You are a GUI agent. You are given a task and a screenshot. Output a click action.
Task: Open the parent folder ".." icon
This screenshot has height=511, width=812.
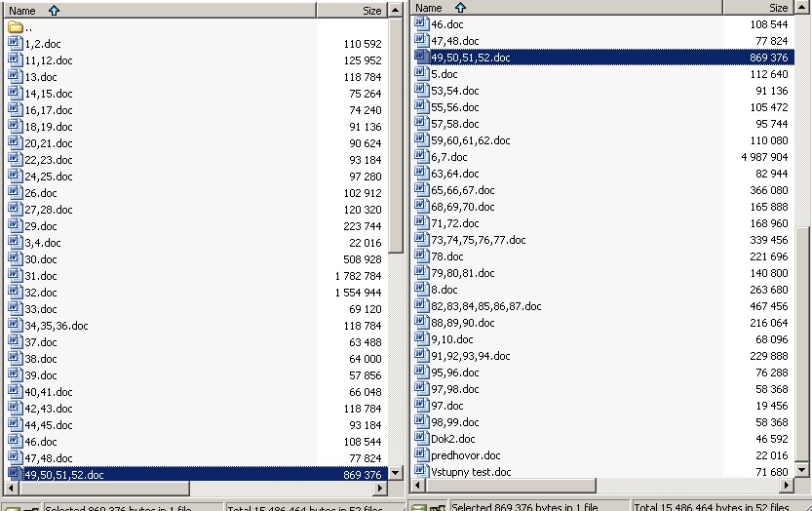pyautogui.click(x=15, y=27)
